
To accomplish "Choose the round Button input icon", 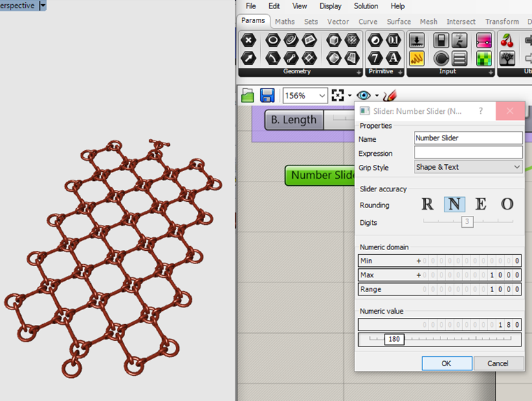I will [x=441, y=58].
